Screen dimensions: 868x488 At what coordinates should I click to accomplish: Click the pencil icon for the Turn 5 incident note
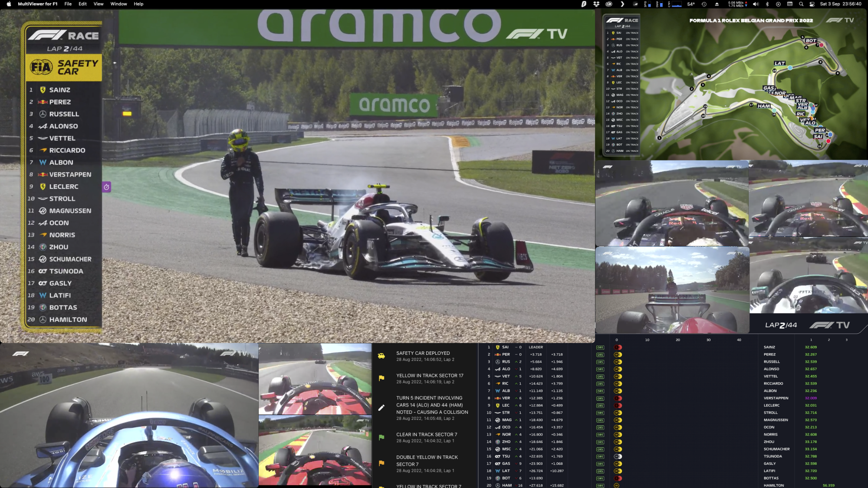(381, 408)
